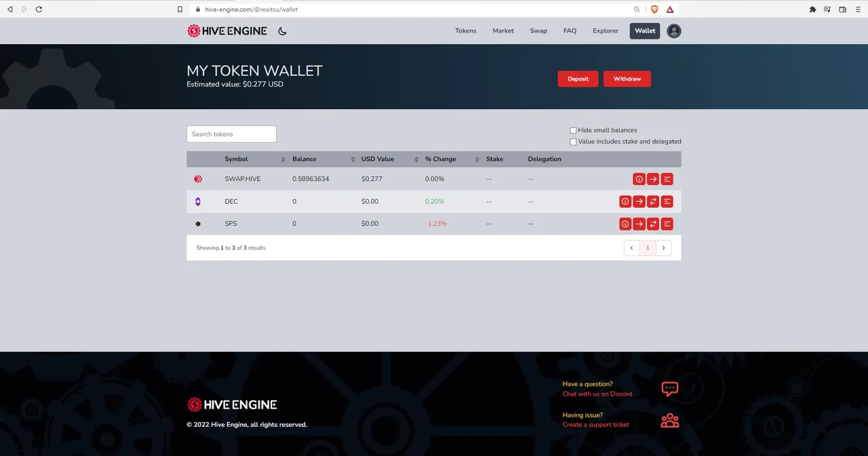Click the Hive Engine header logo
This screenshot has height=456, width=868.
click(x=227, y=30)
